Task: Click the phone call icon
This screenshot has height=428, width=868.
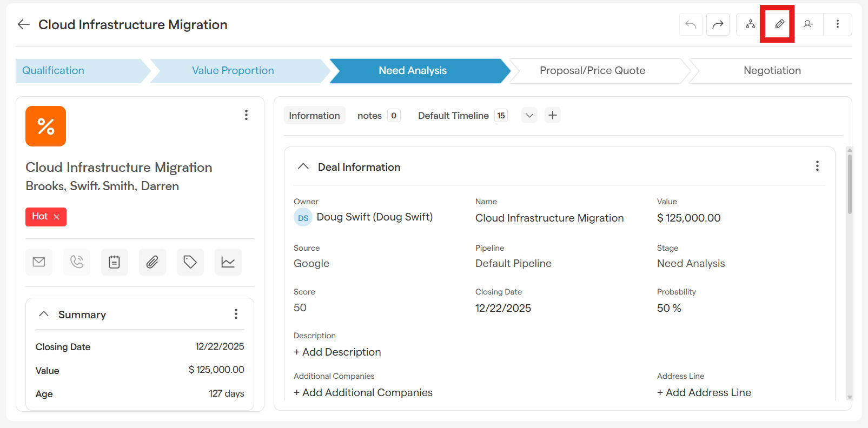Action: (77, 262)
